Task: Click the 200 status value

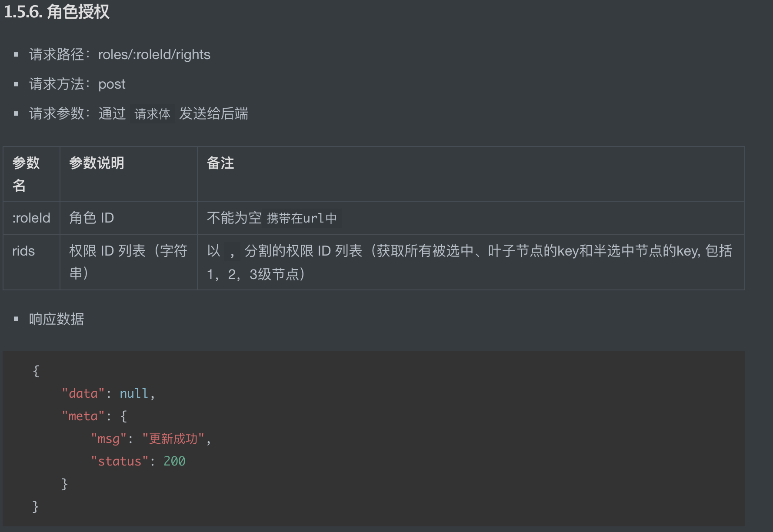Action: point(174,461)
